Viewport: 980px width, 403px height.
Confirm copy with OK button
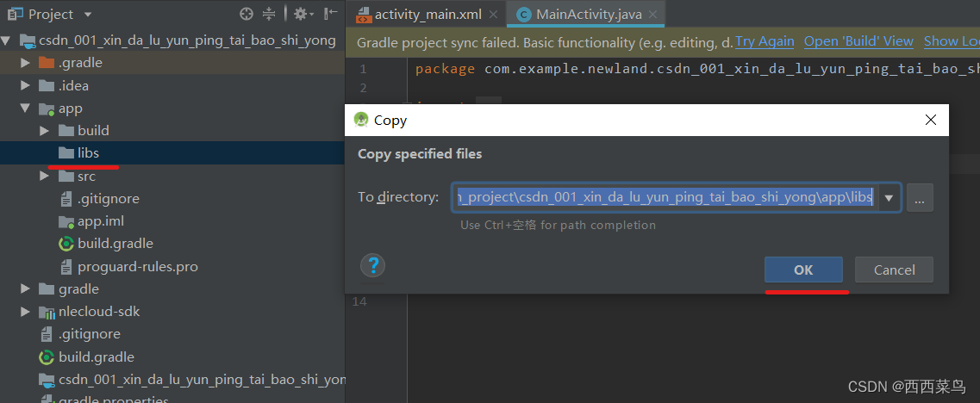[804, 270]
